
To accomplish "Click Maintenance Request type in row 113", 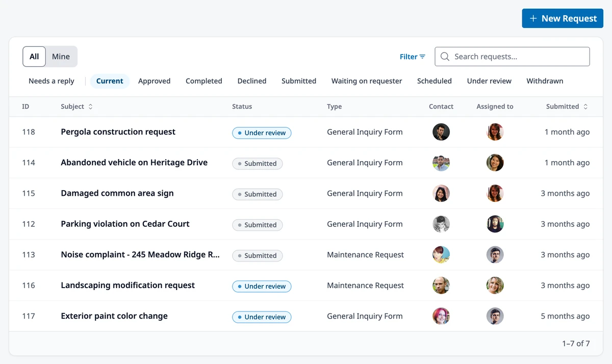I will coord(365,254).
